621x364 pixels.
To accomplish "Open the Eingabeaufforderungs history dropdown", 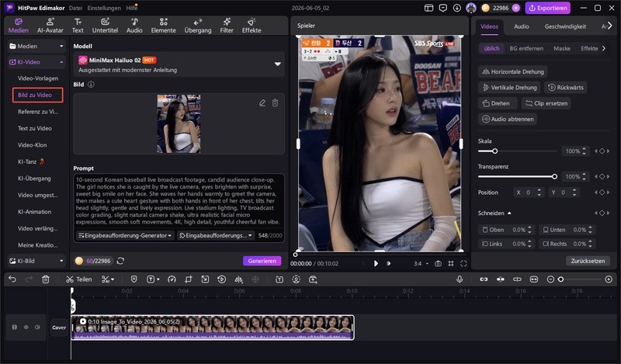I will (x=216, y=235).
